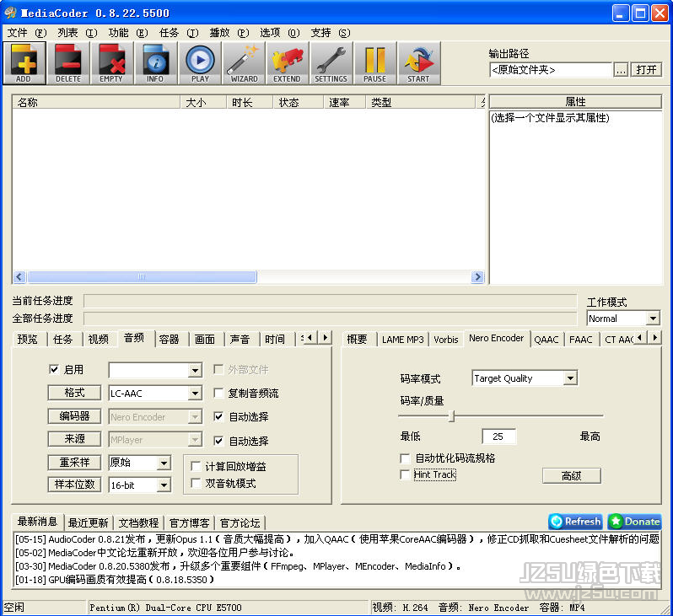Open the 文件 (F) menu
673x616 pixels.
tap(27, 33)
